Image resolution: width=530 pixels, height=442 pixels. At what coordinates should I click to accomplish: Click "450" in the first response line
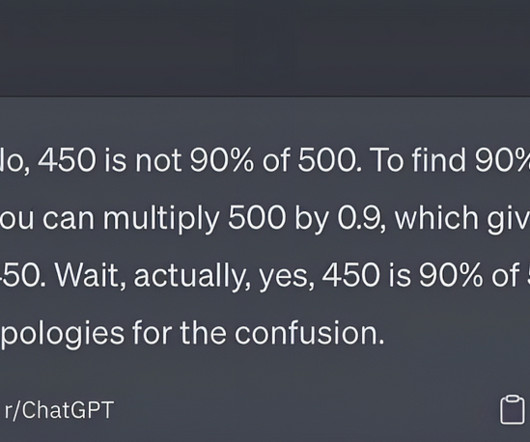pos(68,159)
